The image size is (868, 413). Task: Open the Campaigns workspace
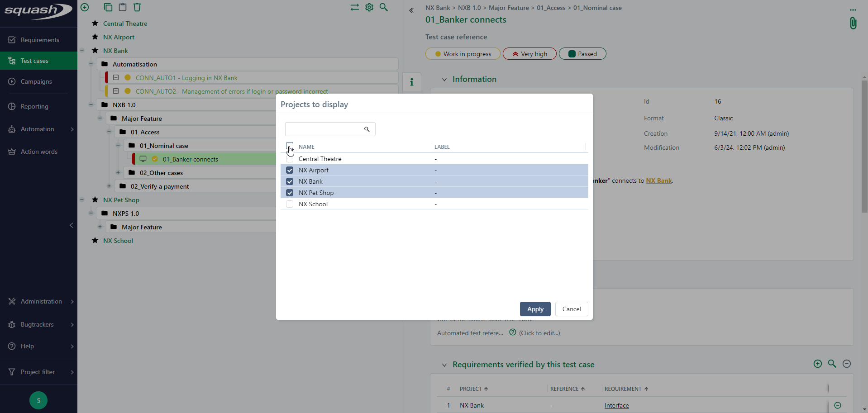pyautogui.click(x=36, y=81)
